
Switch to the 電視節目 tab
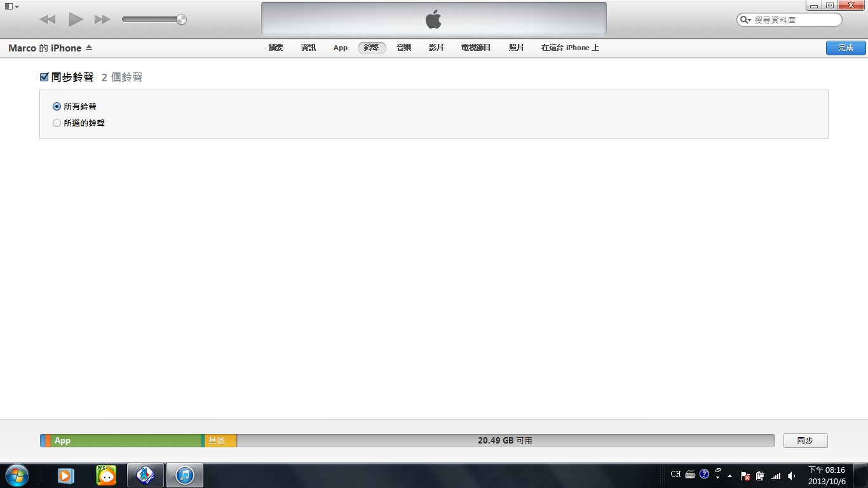tap(476, 48)
